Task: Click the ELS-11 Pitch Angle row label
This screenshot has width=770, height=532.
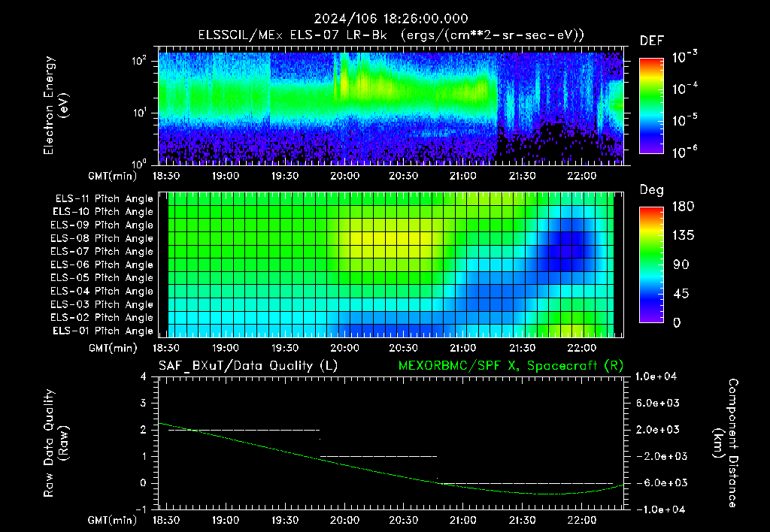Action: pos(104,199)
